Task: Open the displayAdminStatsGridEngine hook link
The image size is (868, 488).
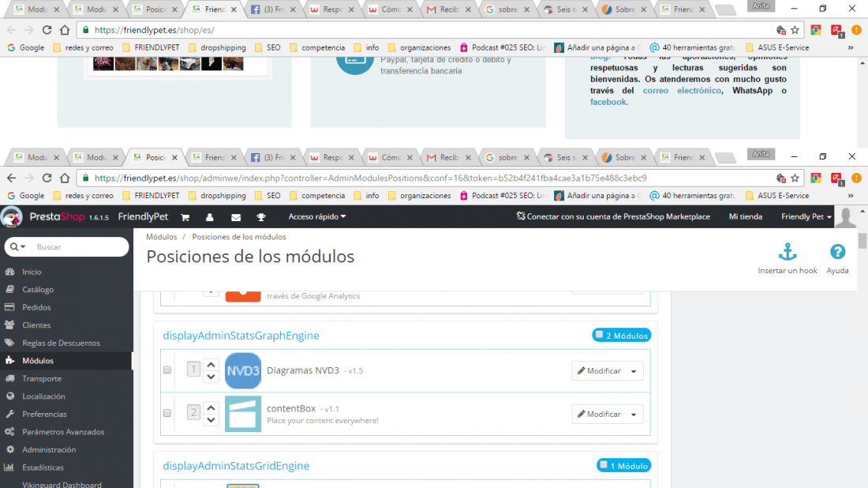Action: pyautogui.click(x=236, y=465)
